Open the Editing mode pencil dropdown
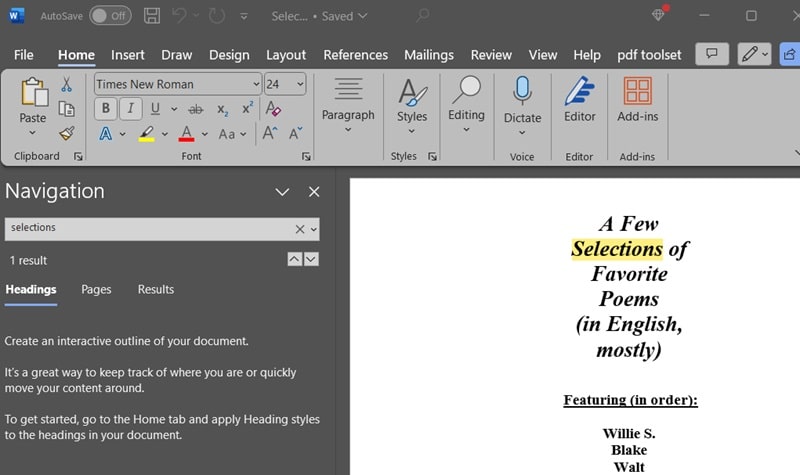Viewport: 800px width, 475px height. click(x=754, y=54)
